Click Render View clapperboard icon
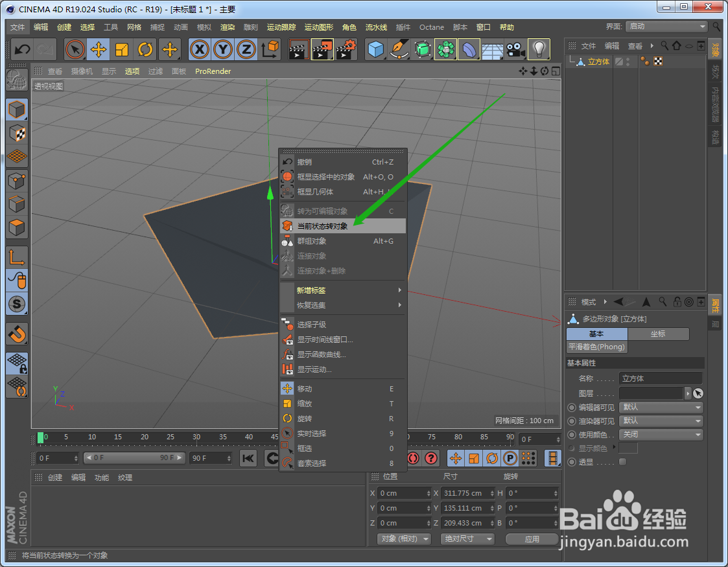Screen dimensions: 728x567 point(298,49)
